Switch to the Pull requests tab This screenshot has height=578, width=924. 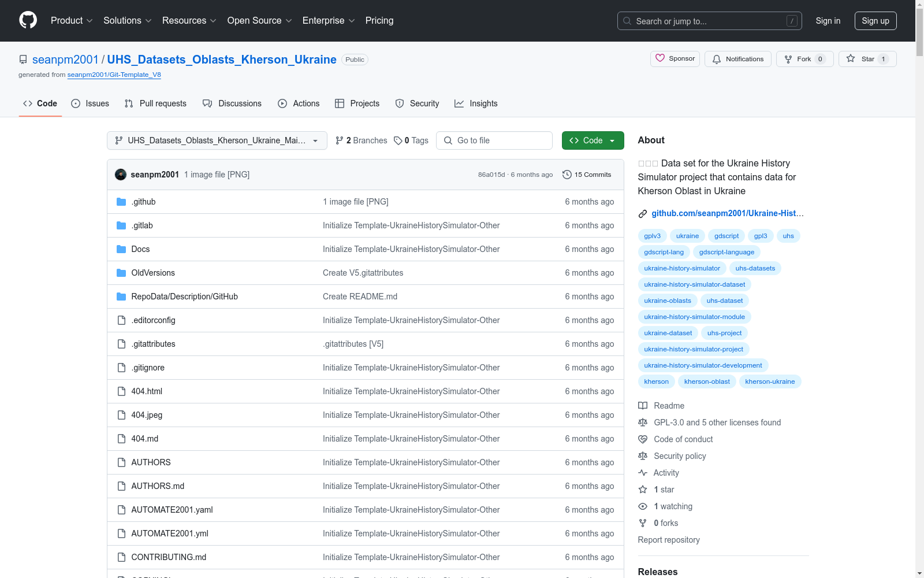click(155, 103)
